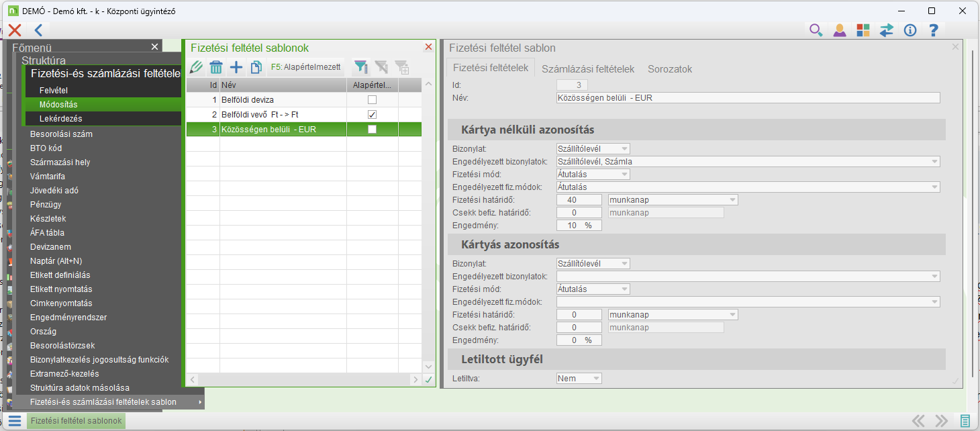Click Fizetési feltétel sablonok taskbar button
Image resolution: width=980 pixels, height=431 pixels.
tap(77, 421)
